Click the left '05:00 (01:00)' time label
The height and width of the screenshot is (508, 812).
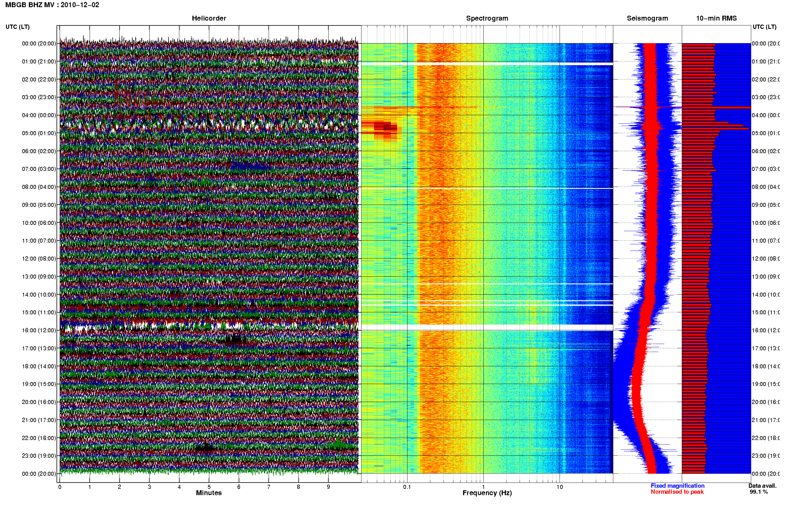tap(39, 133)
